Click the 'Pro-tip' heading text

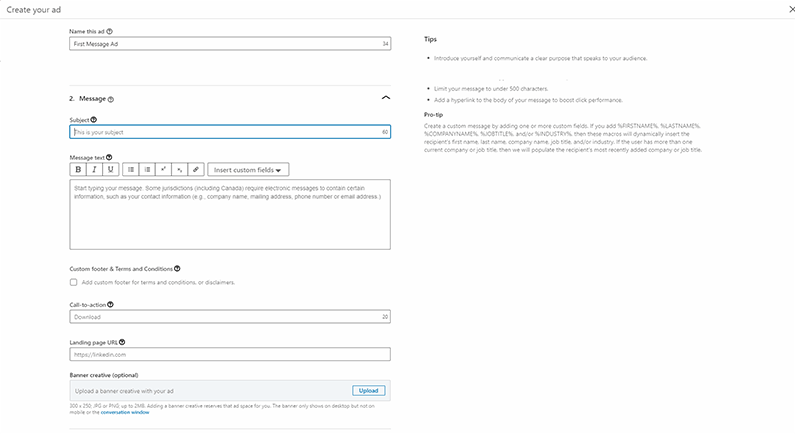tap(433, 115)
